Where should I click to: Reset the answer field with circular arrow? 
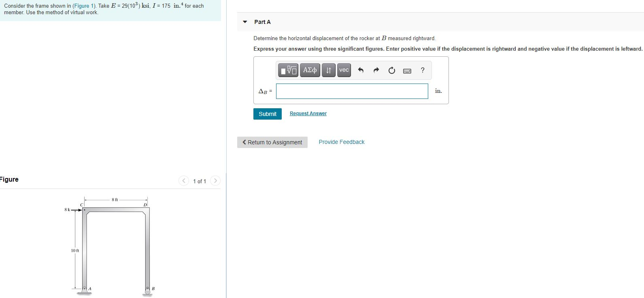pyautogui.click(x=391, y=71)
